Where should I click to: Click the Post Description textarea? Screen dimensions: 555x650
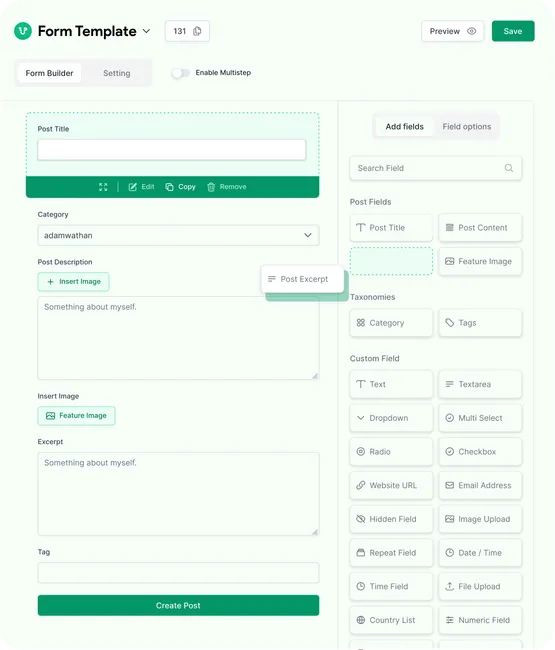178,338
